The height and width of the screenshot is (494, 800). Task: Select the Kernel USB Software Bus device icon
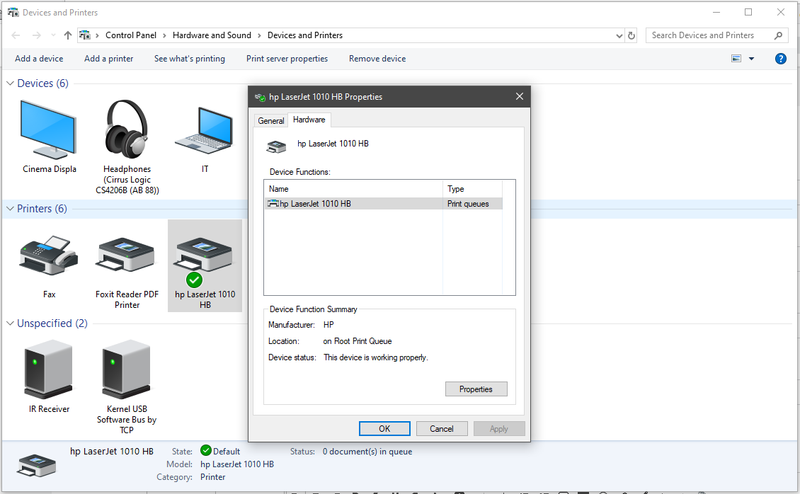point(126,369)
